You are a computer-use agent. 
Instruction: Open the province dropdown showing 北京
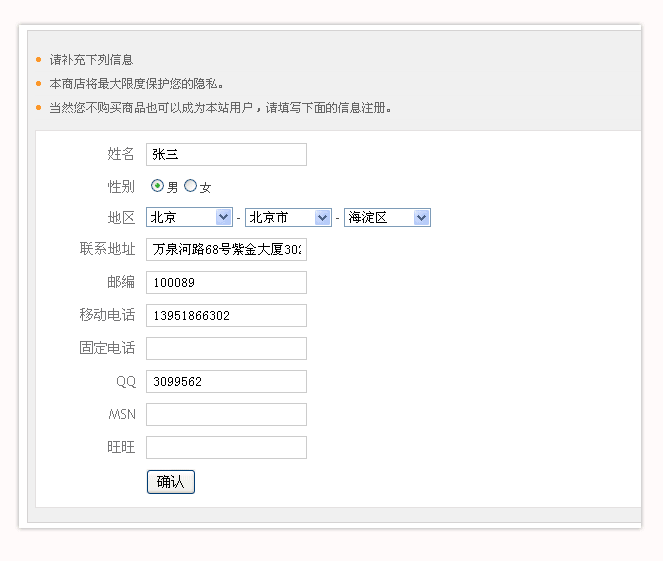[x=189, y=217]
